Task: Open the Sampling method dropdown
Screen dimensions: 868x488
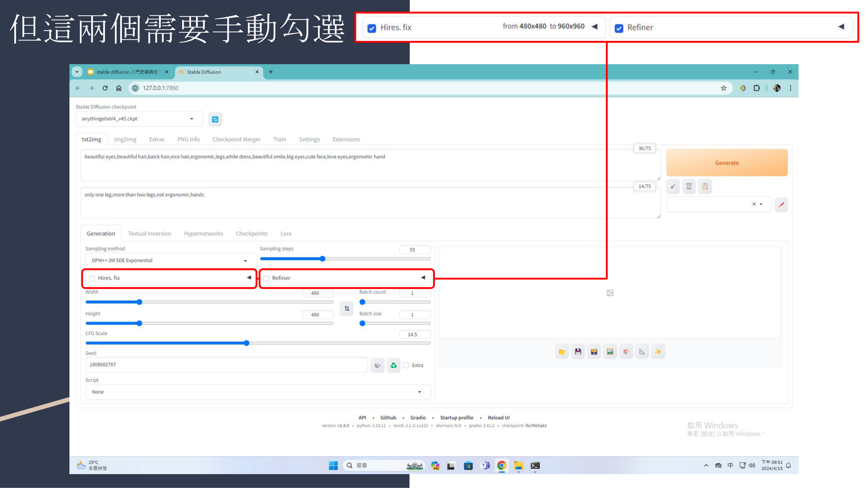Action: click(x=170, y=261)
